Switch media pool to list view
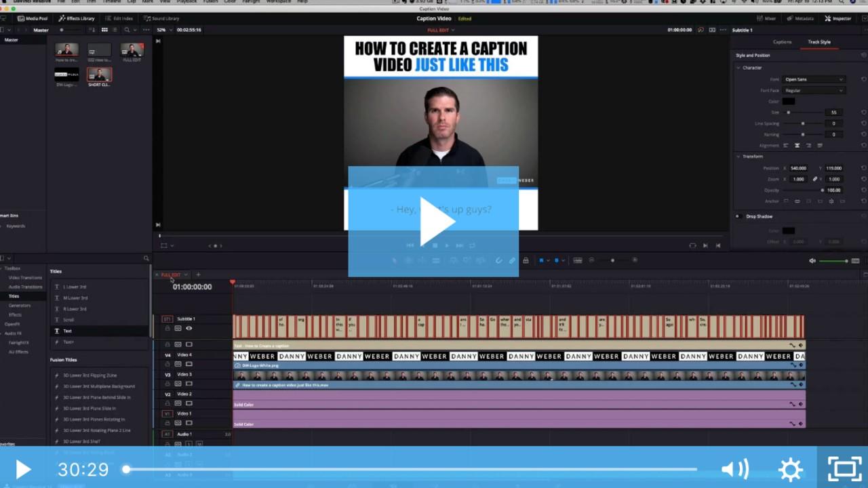Screen dimensions: 868x488 (115, 30)
